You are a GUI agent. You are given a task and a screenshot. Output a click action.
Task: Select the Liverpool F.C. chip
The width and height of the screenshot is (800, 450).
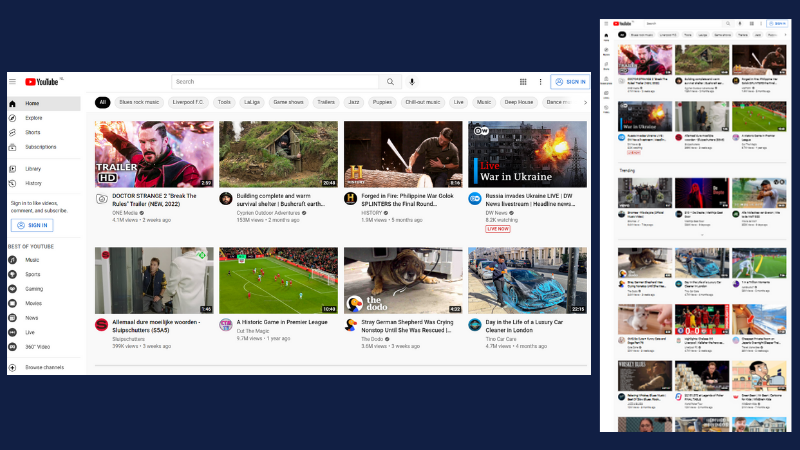pyautogui.click(x=188, y=103)
